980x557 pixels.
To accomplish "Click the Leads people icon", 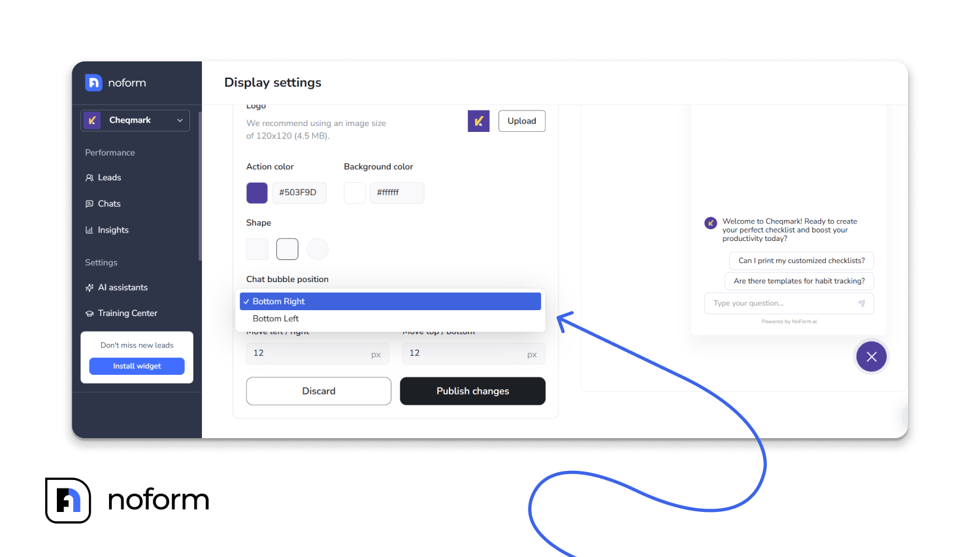I will [x=90, y=178].
